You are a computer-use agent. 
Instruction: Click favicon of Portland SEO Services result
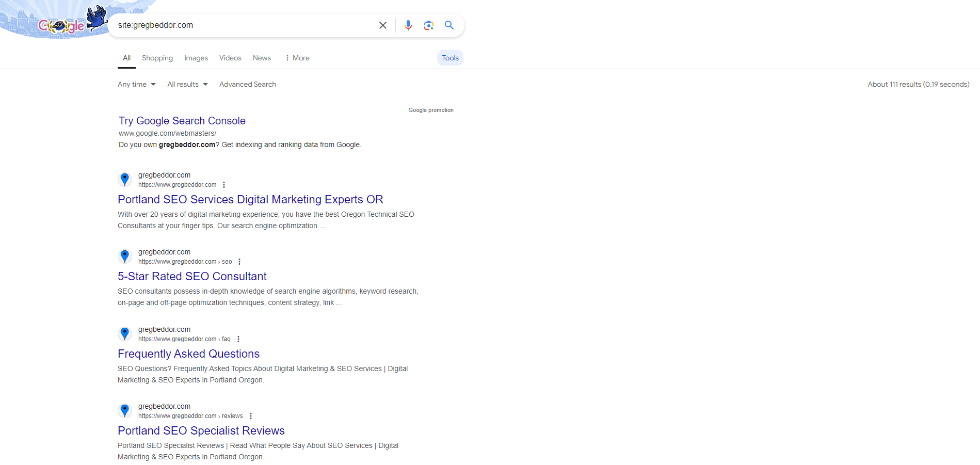125,180
